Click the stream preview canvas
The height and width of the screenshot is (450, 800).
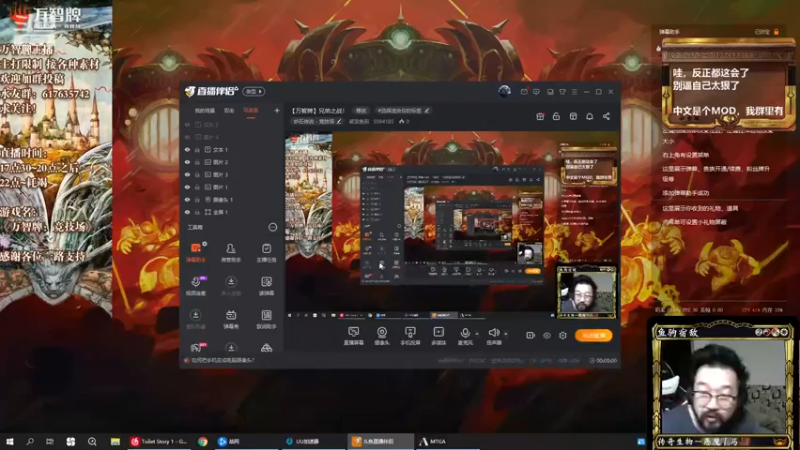[452, 226]
